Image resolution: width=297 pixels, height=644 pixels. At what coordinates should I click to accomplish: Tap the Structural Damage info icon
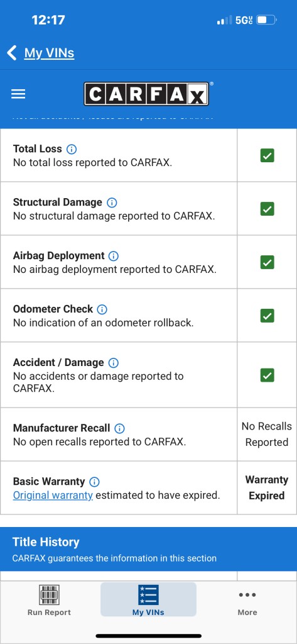(112, 203)
